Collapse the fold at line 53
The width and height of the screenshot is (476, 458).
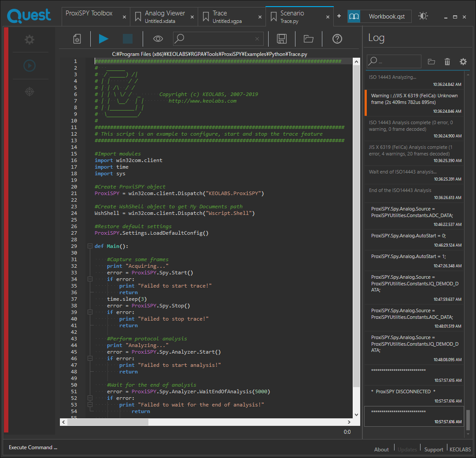(x=90, y=405)
